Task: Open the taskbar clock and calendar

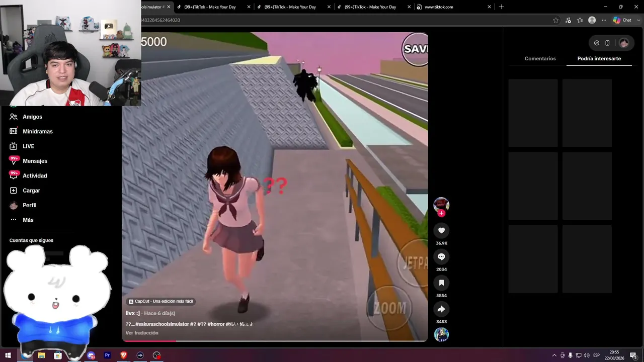Action: pyautogui.click(x=614, y=355)
